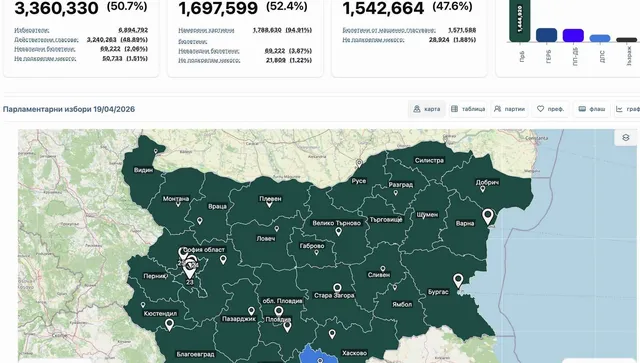Screen dimensions: 640x363
Task: Click the 1,697,599 paper ballots total
Action: pos(218,8)
